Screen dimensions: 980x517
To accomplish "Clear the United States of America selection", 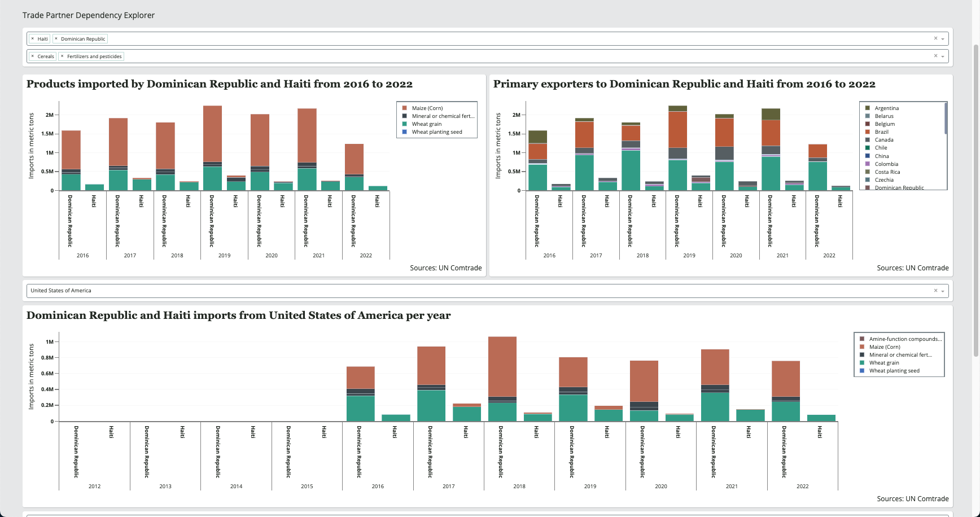I will click(935, 291).
